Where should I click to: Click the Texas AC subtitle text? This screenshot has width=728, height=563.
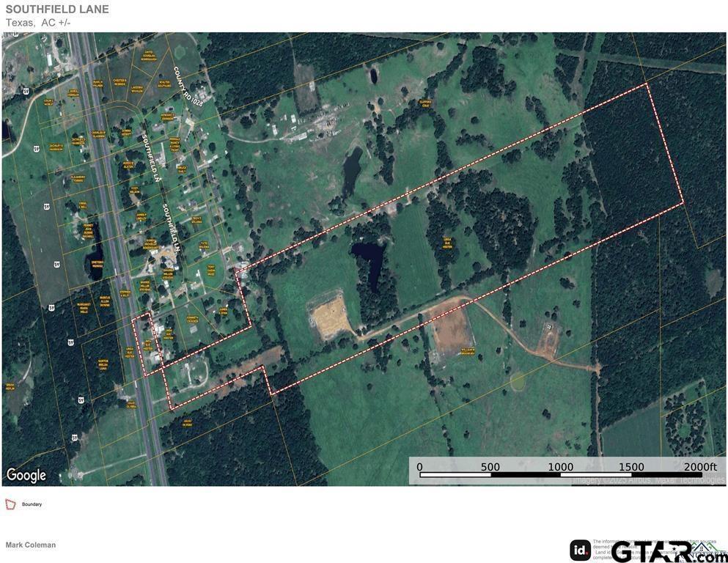38,22
